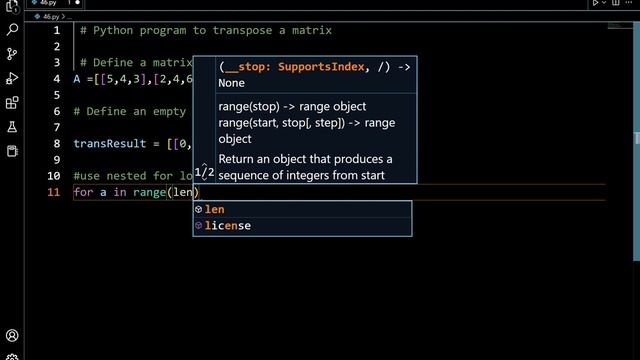Screen dimensions: 640x360
Task: Click the matrix A definition on line 4
Action: [x=133, y=79]
